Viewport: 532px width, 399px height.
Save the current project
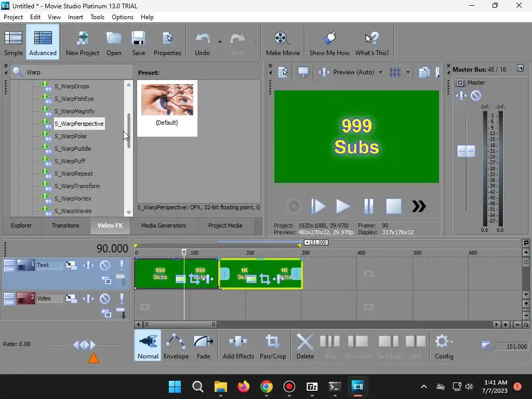pos(138,43)
